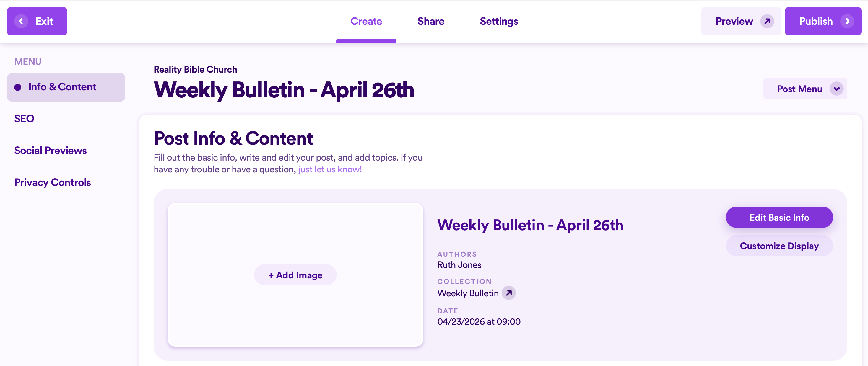Click the Edit Basic Info button
Image resolution: width=868 pixels, height=366 pixels.
(779, 218)
